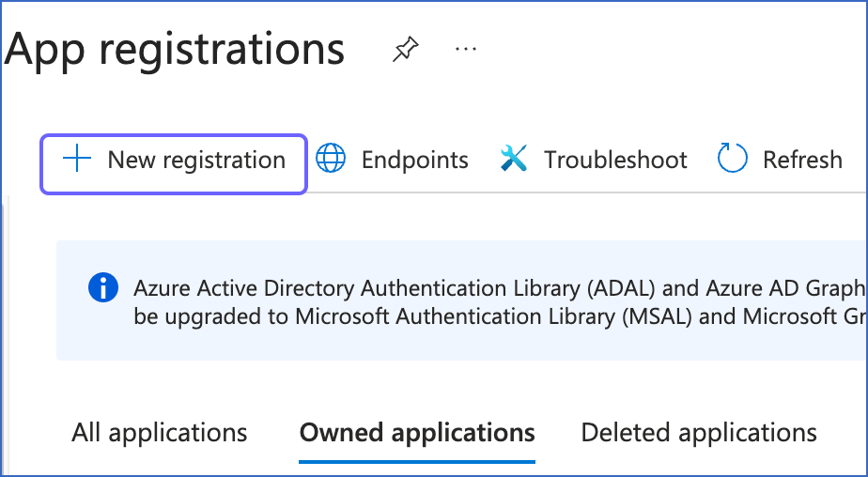
Task: Click the globe icon beside Endpoints
Action: click(331, 159)
